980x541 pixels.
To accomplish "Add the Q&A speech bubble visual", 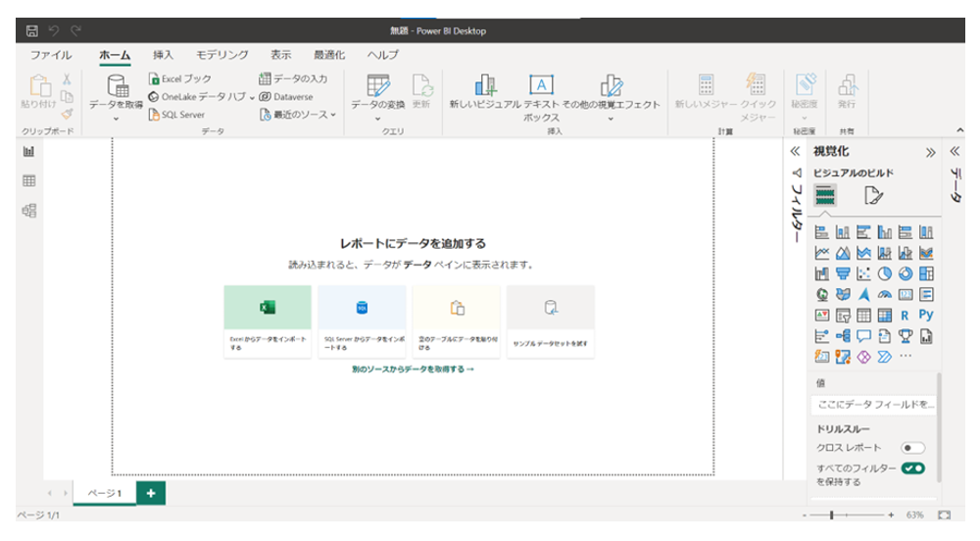I will point(863,336).
